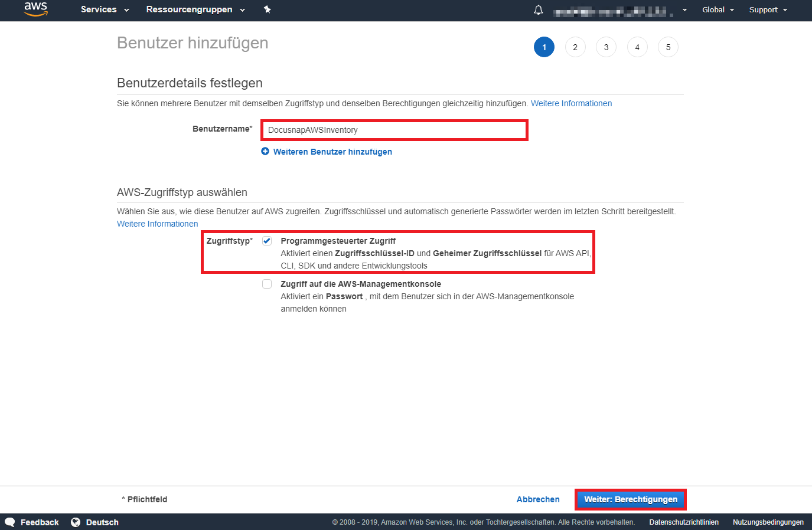Screen dimensions: 812x530
Task: Click the plus icon to add another user
Action: (x=265, y=152)
